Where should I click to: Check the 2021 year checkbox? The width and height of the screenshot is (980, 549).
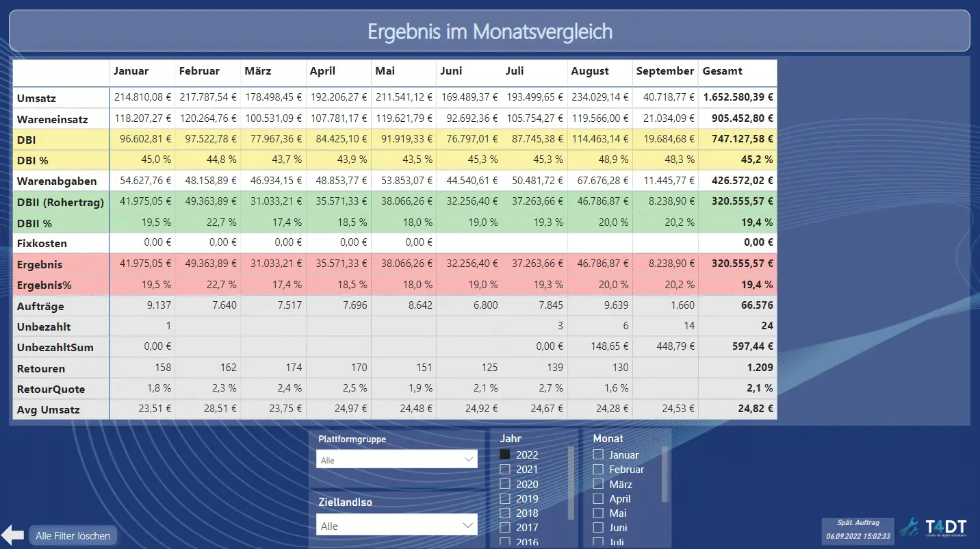pyautogui.click(x=505, y=469)
